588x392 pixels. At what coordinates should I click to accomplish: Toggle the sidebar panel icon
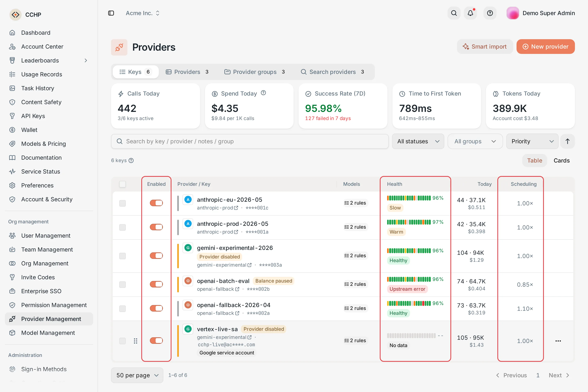tap(111, 13)
